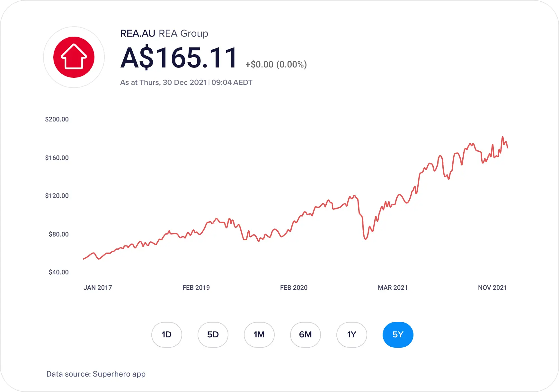Click the FEB 2019 axis label
The height and width of the screenshot is (392, 559).
(x=196, y=288)
